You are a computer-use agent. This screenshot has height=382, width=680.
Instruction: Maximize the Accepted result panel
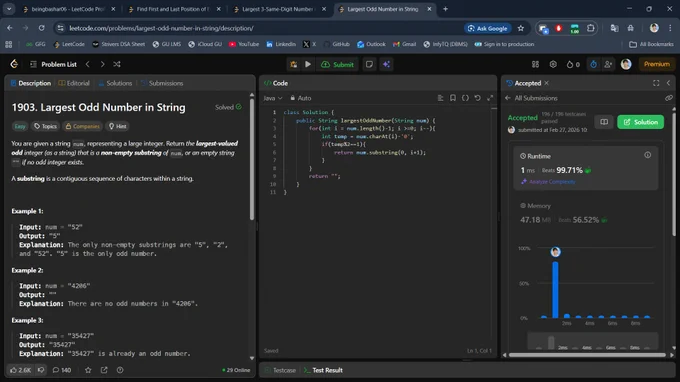click(x=656, y=83)
